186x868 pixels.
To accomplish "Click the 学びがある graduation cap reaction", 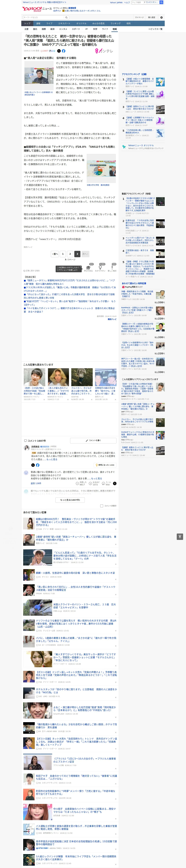I will point(88,267).
